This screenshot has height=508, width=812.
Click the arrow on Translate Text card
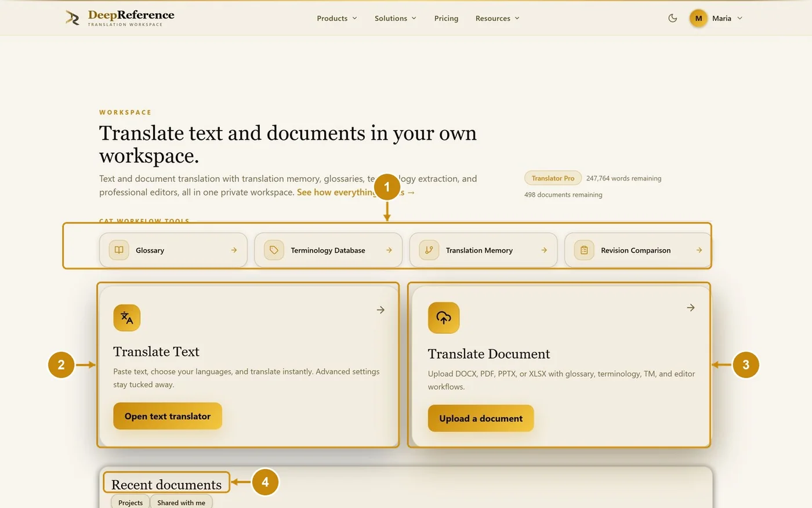380,310
